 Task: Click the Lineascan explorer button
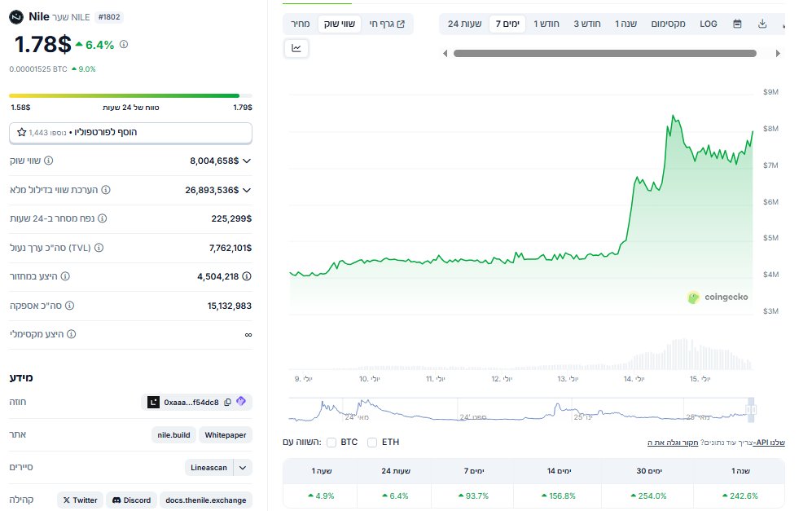coord(208,468)
